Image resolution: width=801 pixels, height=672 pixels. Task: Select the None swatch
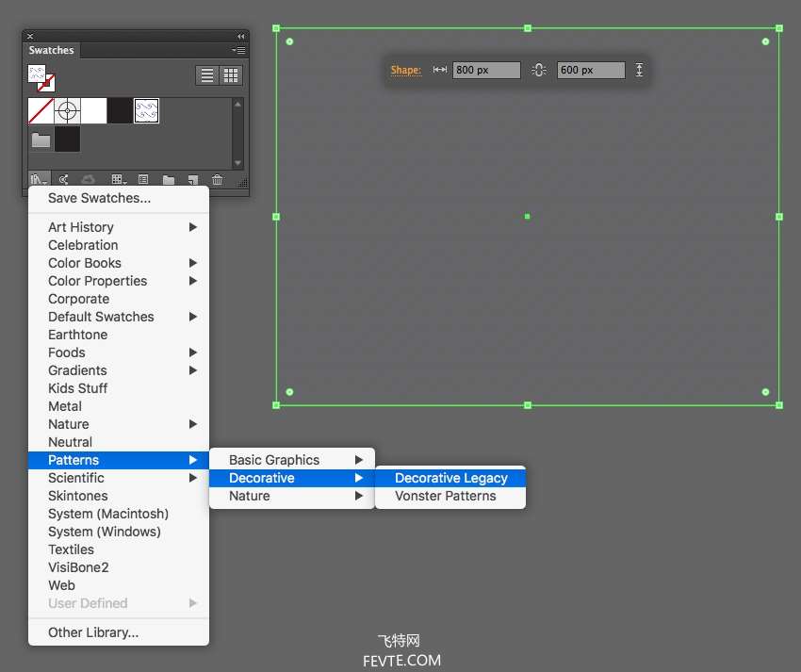pos(41,110)
